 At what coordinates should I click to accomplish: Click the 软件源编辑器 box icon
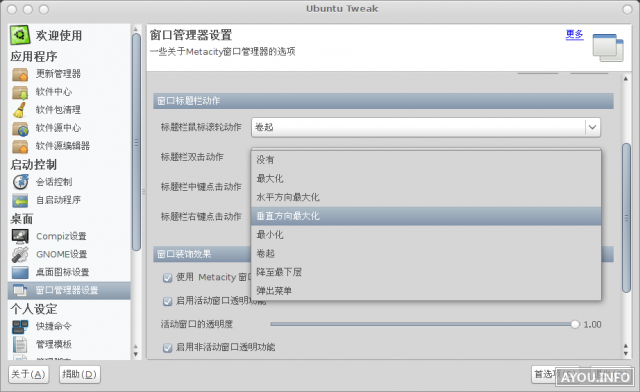pos(20,146)
